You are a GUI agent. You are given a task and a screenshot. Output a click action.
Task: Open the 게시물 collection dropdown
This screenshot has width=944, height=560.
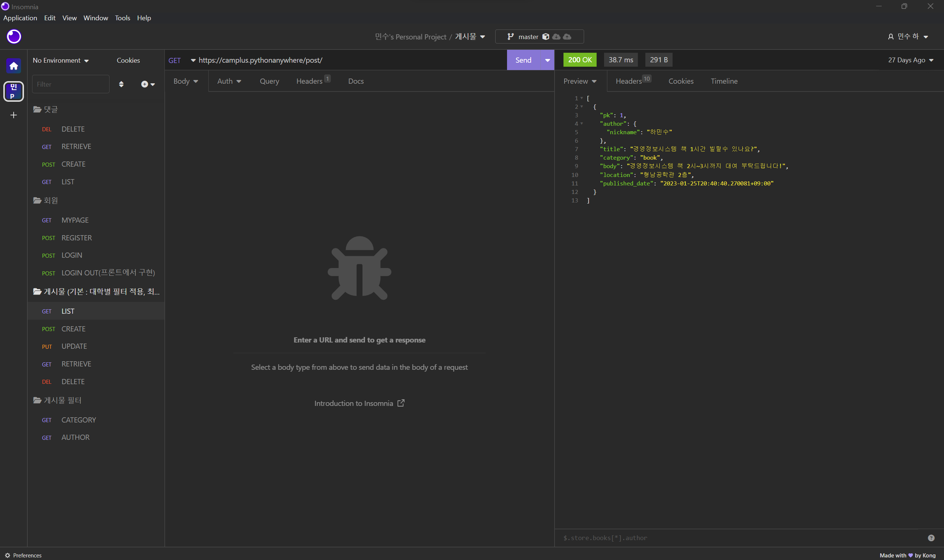[x=470, y=36]
